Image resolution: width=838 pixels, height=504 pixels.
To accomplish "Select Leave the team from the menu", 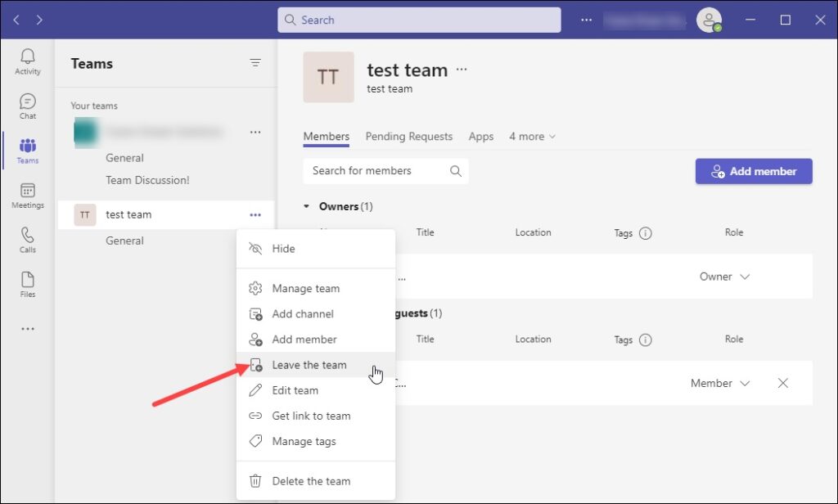I will pyautogui.click(x=309, y=365).
